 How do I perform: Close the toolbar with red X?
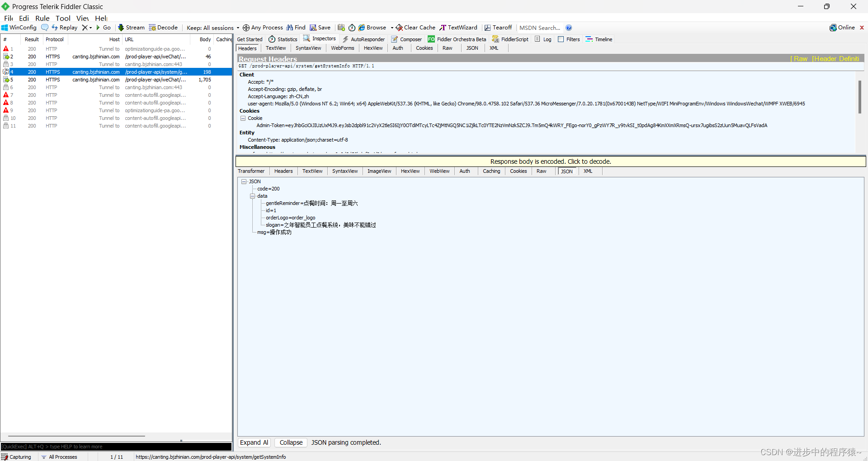(x=862, y=28)
